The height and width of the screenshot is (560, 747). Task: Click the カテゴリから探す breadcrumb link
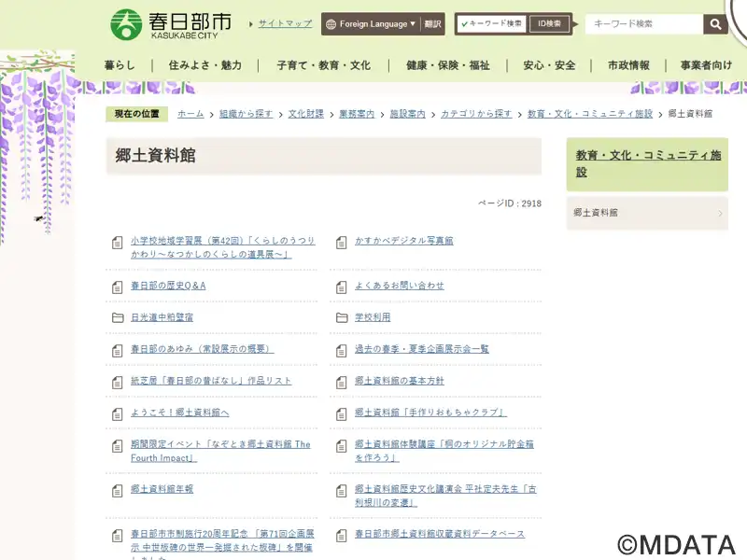[x=476, y=114]
